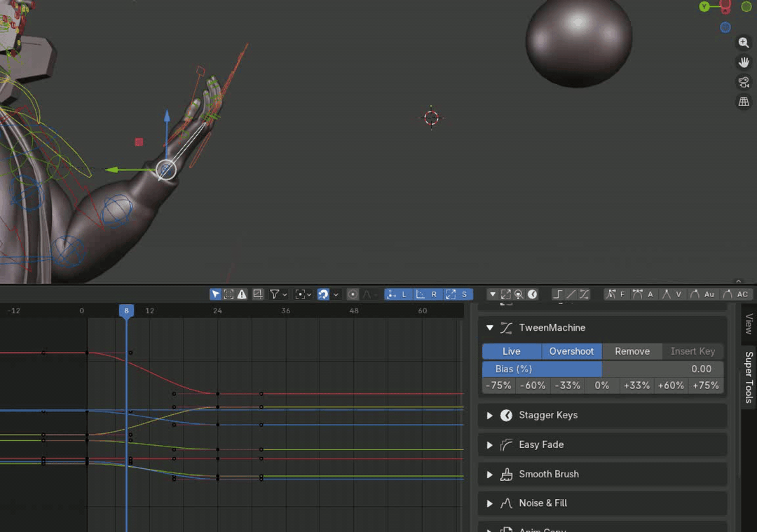Apply -75% tween preset

pos(499,386)
